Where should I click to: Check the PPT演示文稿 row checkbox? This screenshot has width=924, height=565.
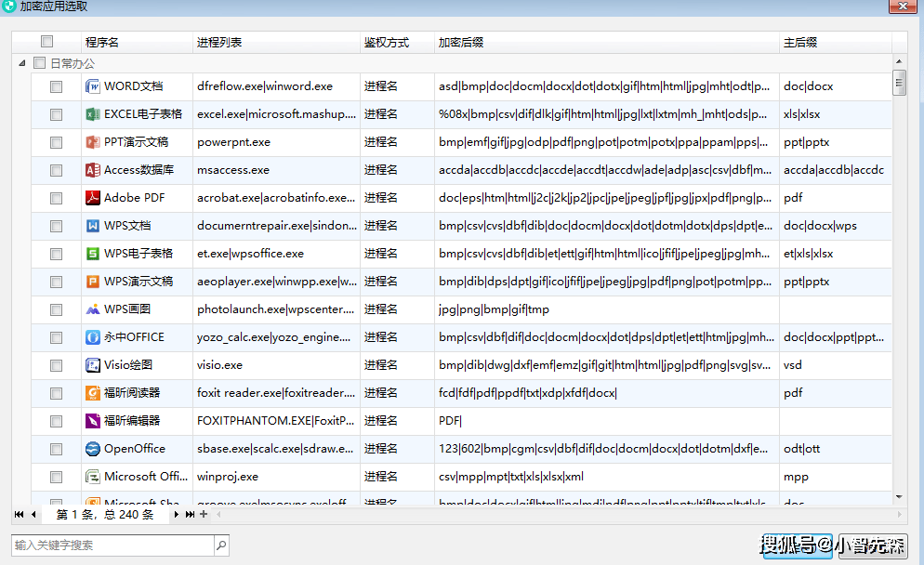click(56, 142)
